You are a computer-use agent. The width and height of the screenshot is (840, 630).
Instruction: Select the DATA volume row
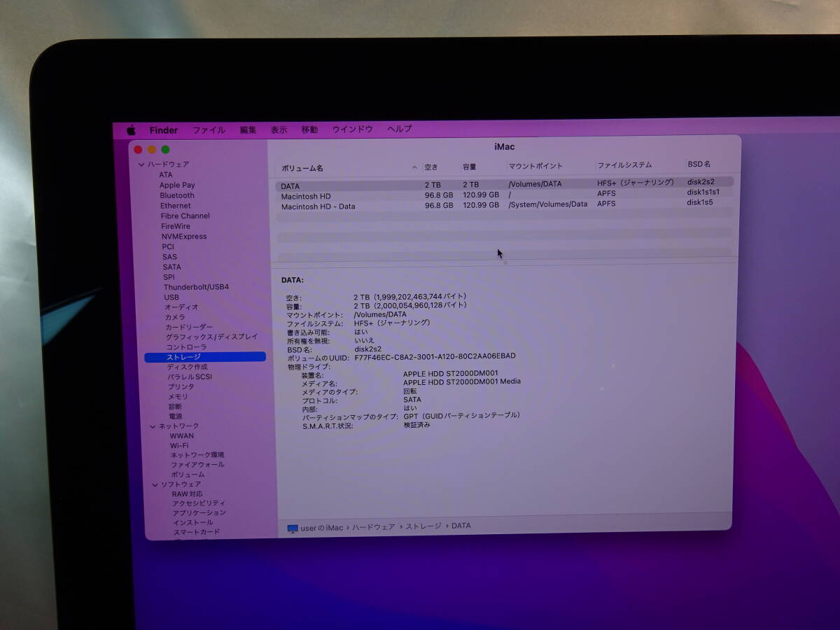pos(504,185)
